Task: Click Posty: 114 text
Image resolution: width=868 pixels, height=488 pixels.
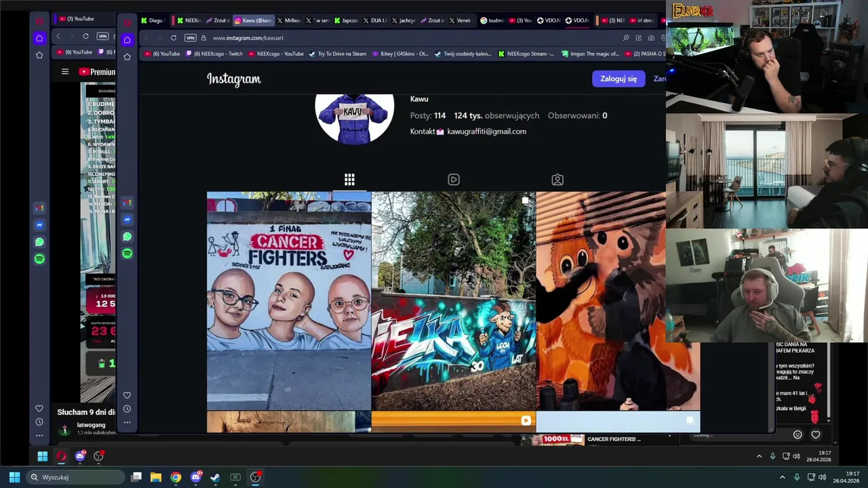Action: (428, 116)
